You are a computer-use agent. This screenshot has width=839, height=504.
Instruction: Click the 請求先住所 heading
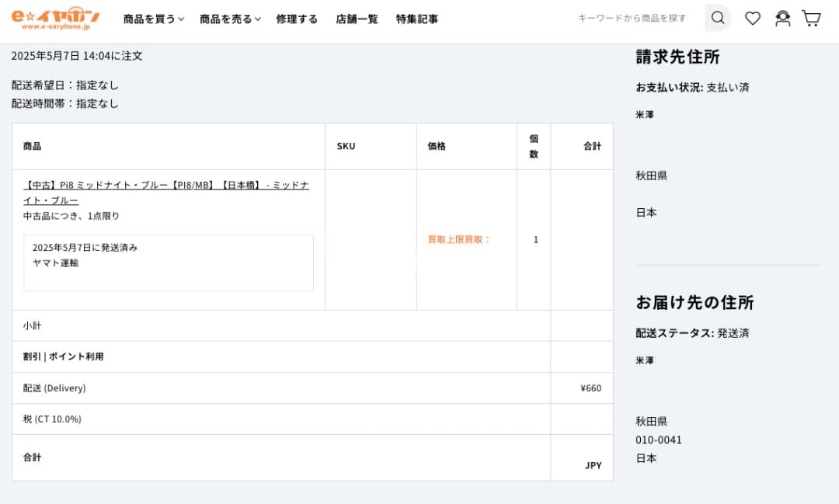(x=677, y=57)
